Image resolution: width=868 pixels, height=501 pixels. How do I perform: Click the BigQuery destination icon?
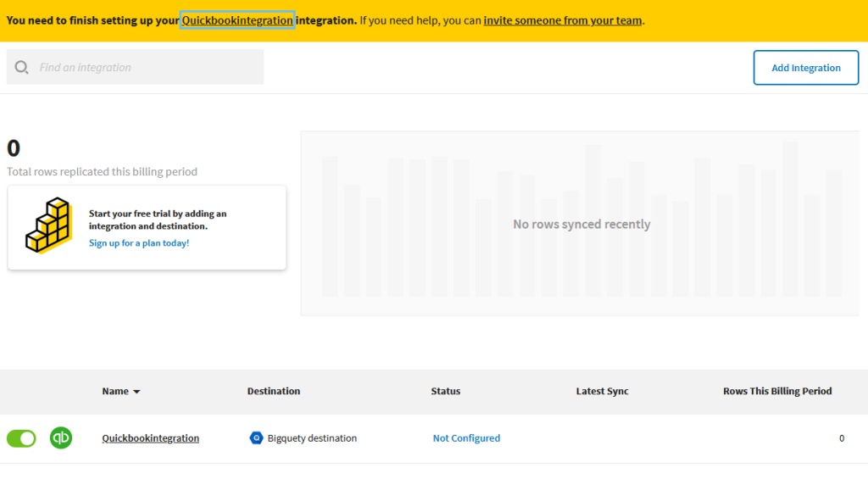coord(256,438)
